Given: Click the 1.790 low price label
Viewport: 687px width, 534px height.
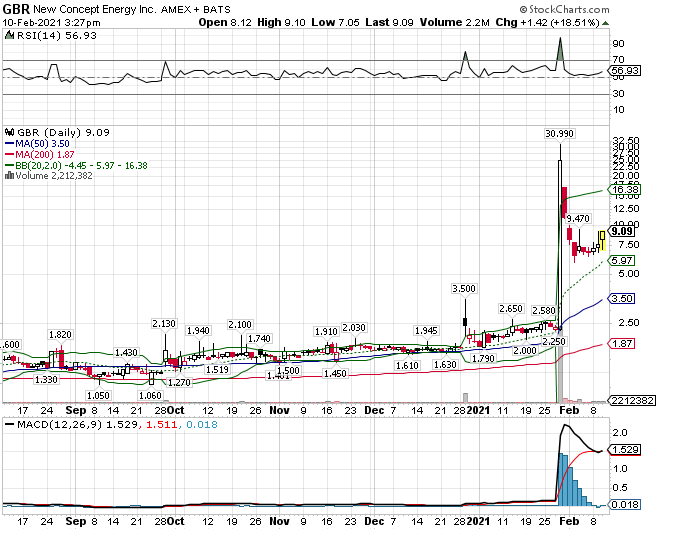Looking at the screenshot, I should click(483, 358).
